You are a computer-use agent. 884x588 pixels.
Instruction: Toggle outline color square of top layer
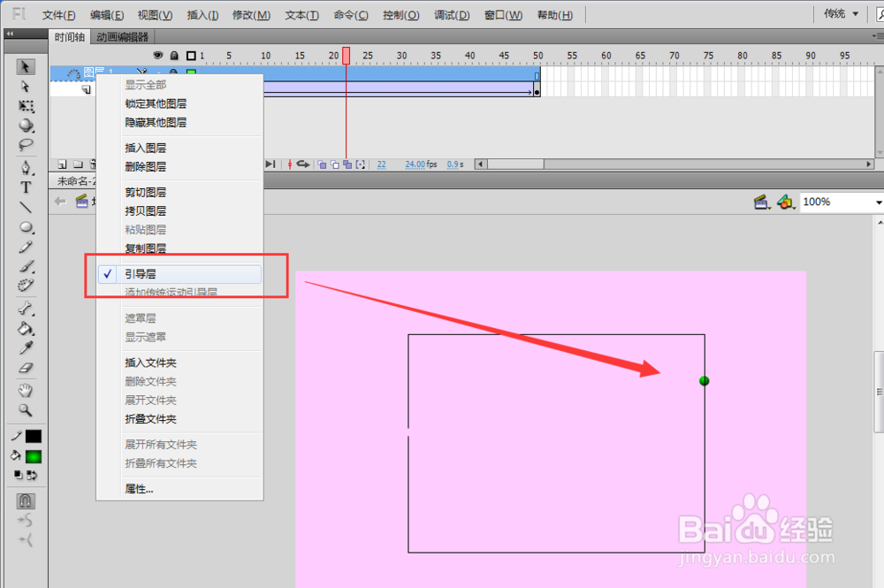pos(191,73)
